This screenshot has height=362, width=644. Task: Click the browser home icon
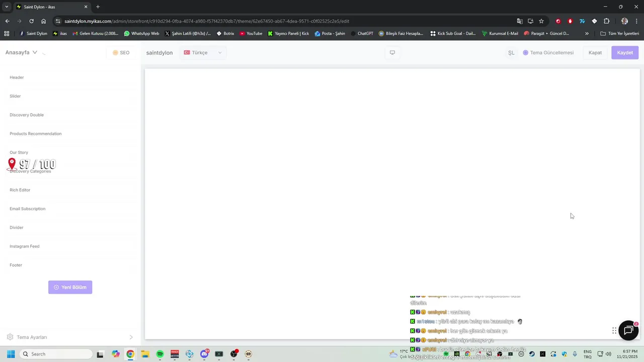[x=43, y=21]
